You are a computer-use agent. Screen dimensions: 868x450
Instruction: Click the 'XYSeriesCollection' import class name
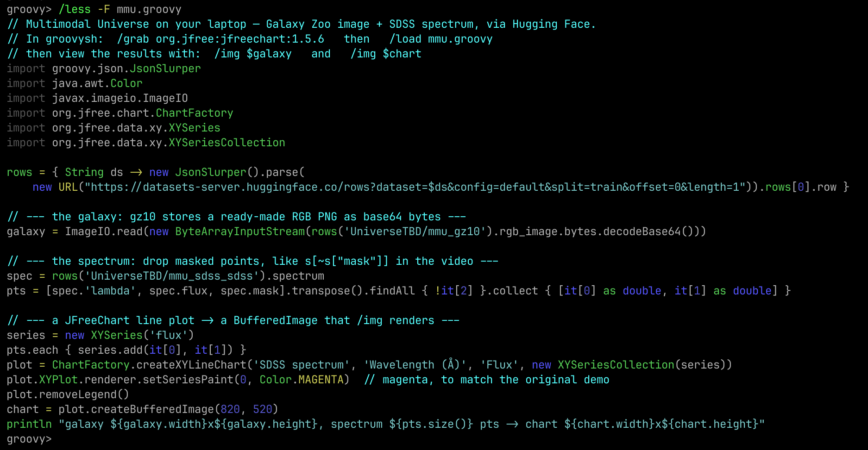tap(227, 143)
